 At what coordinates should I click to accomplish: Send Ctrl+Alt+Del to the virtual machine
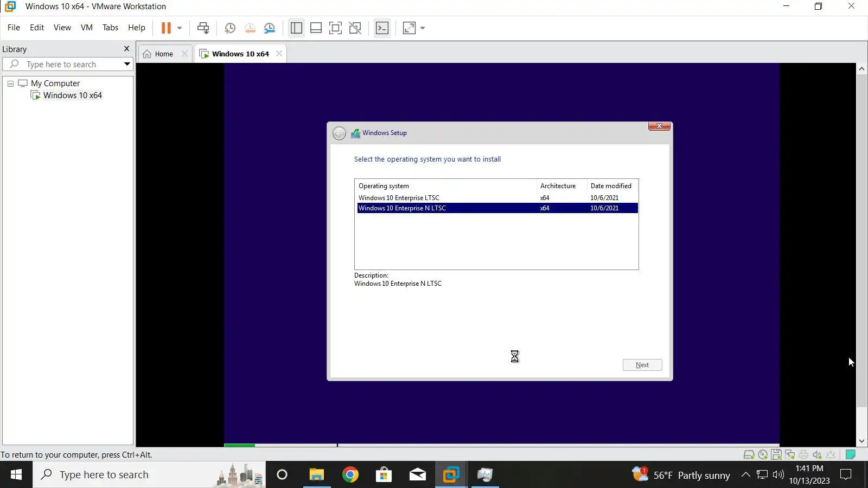(x=203, y=28)
